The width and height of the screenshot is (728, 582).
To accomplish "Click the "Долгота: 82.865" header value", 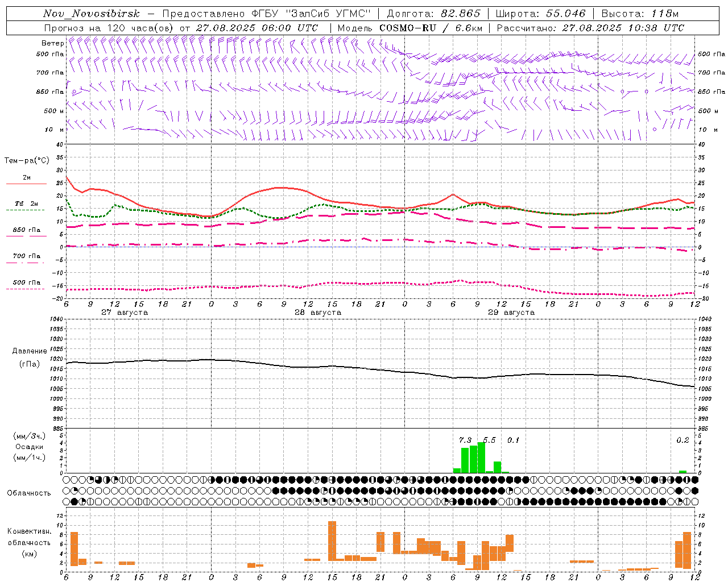I will point(434,14).
